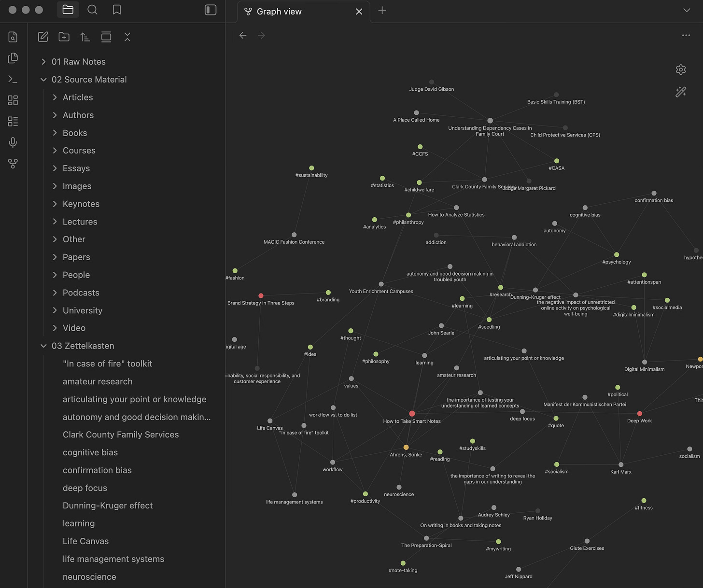Click the #psychology tag node
703x588 pixels.
pyautogui.click(x=617, y=254)
